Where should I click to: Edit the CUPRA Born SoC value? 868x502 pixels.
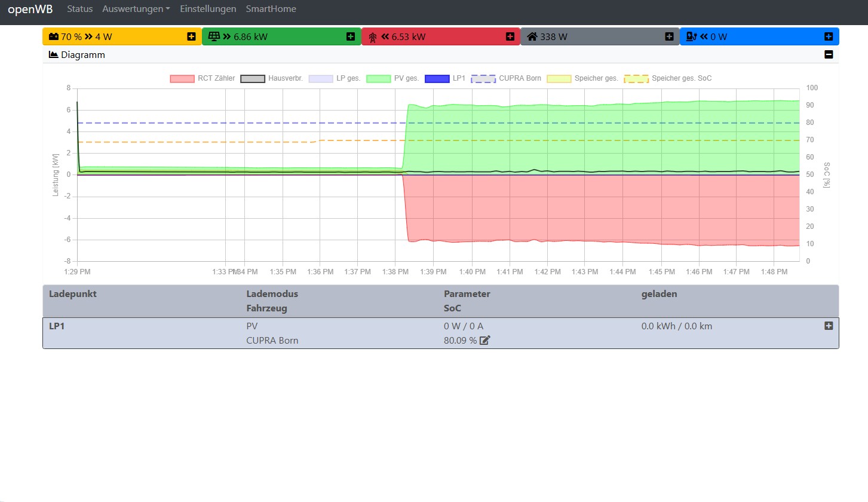coord(485,341)
